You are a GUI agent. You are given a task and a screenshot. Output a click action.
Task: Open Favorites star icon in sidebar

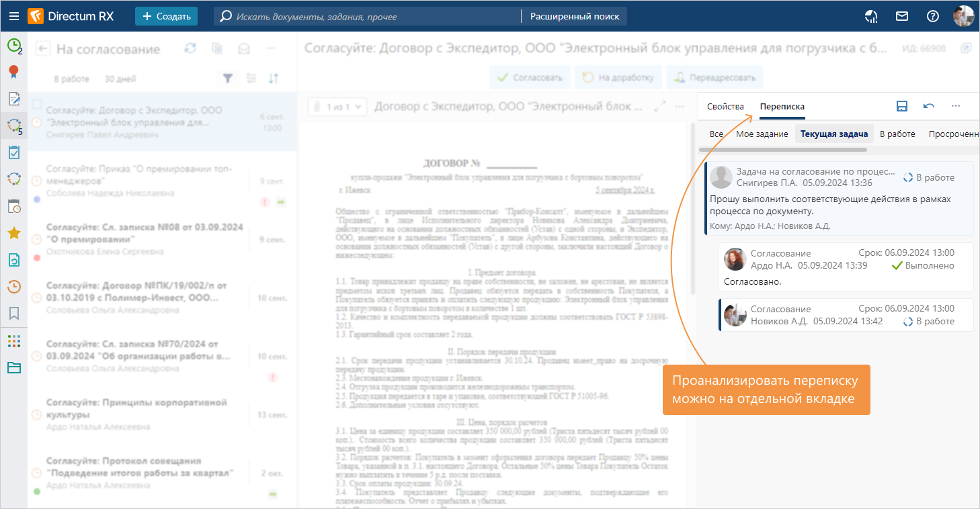click(x=13, y=233)
